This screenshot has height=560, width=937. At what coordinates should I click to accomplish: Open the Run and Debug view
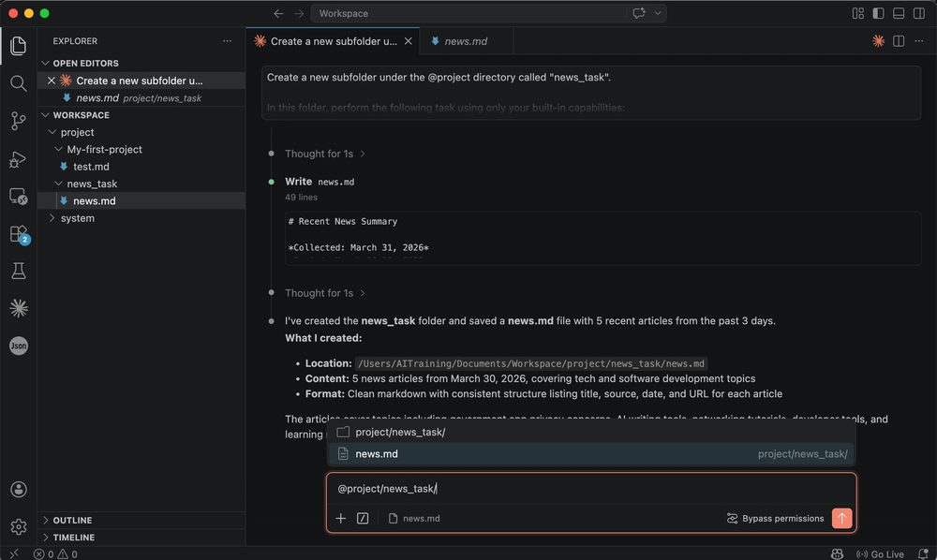(x=18, y=159)
